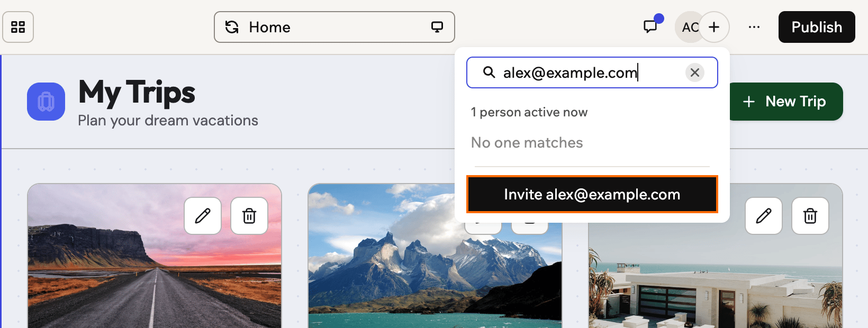Click the No one matches message
The height and width of the screenshot is (328, 868).
click(527, 143)
